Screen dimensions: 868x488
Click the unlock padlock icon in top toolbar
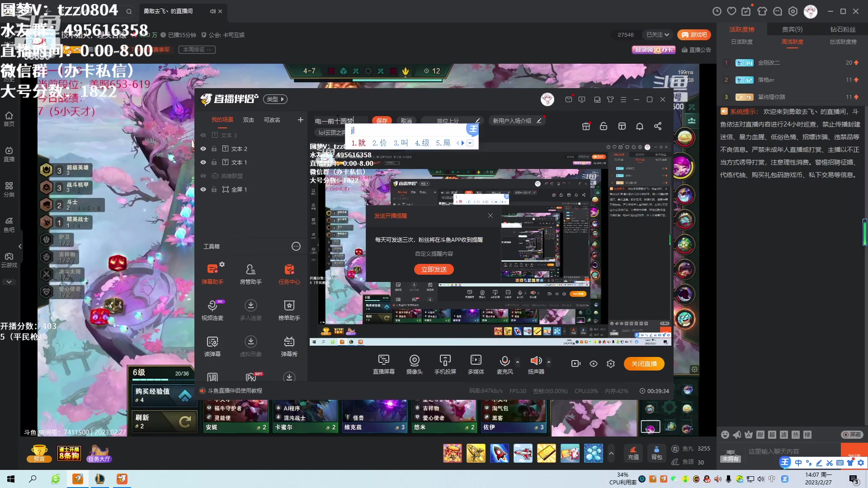603,126
